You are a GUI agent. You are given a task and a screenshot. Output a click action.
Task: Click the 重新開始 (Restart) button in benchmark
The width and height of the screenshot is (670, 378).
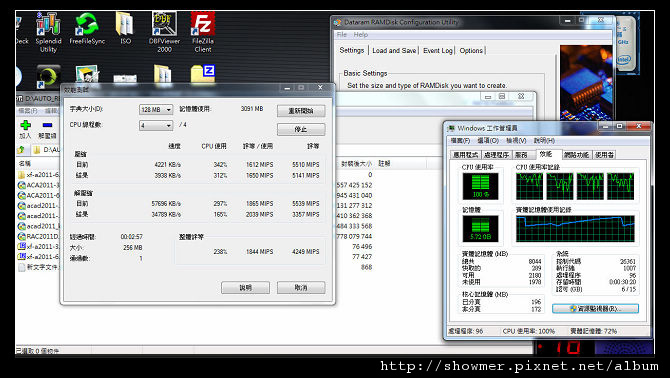pos(301,111)
